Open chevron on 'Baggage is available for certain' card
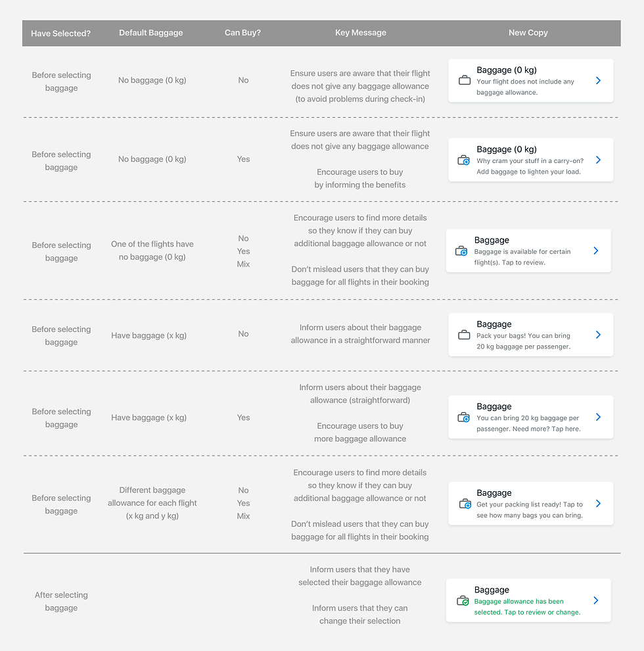 [596, 251]
